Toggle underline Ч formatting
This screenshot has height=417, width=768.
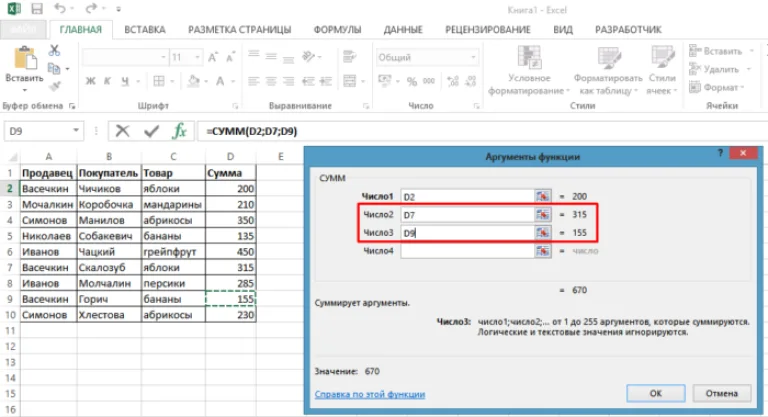125,81
